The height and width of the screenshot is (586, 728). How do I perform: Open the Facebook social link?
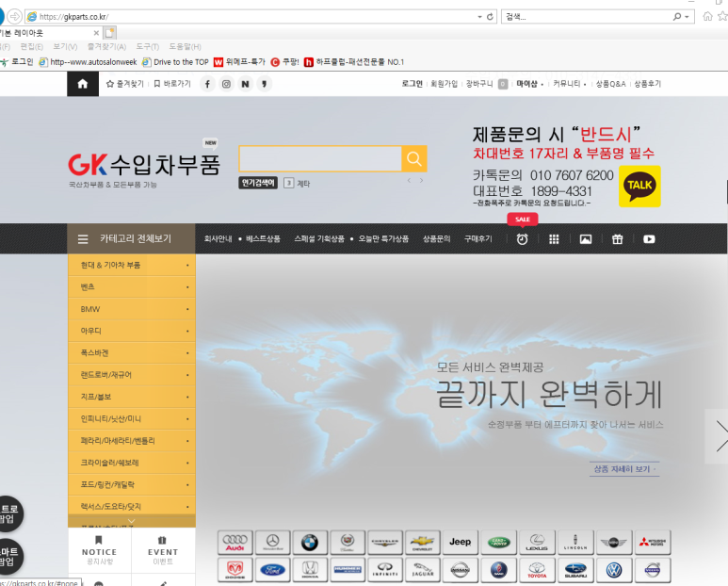click(x=207, y=84)
